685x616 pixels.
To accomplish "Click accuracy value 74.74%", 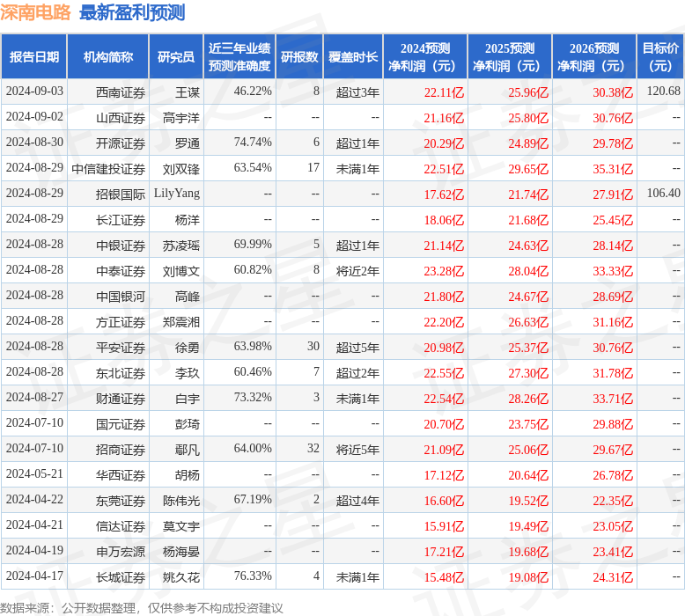I will (x=253, y=143).
